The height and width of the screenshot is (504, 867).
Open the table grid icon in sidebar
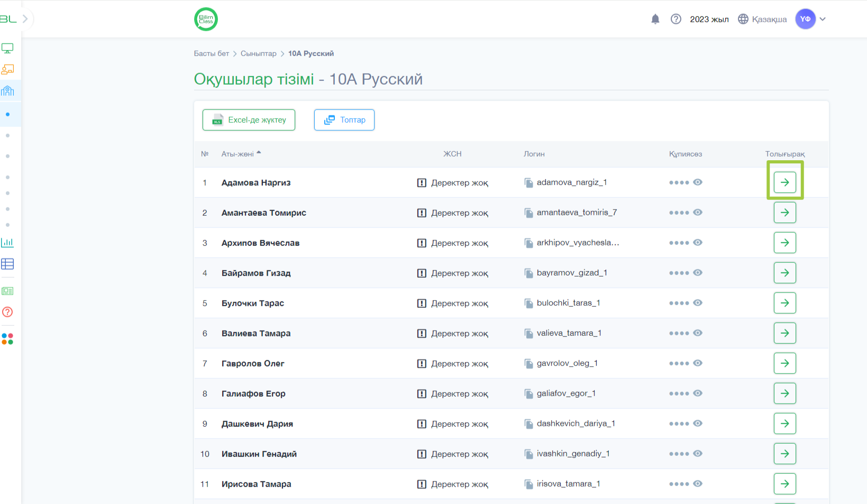coord(7,264)
